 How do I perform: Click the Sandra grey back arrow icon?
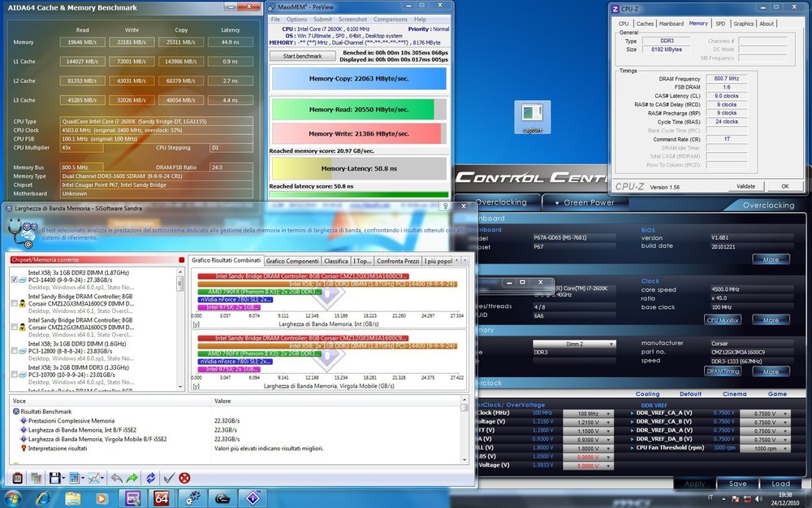point(117,478)
